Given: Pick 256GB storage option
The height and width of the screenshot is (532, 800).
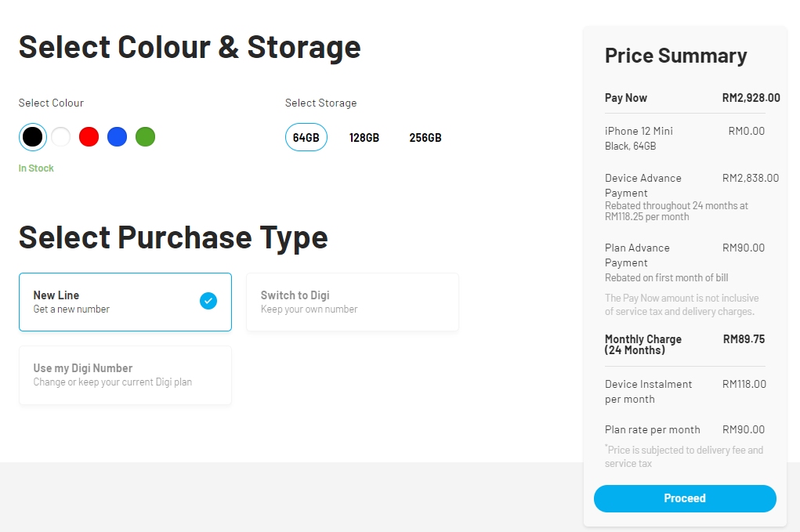Looking at the screenshot, I should pos(425,138).
